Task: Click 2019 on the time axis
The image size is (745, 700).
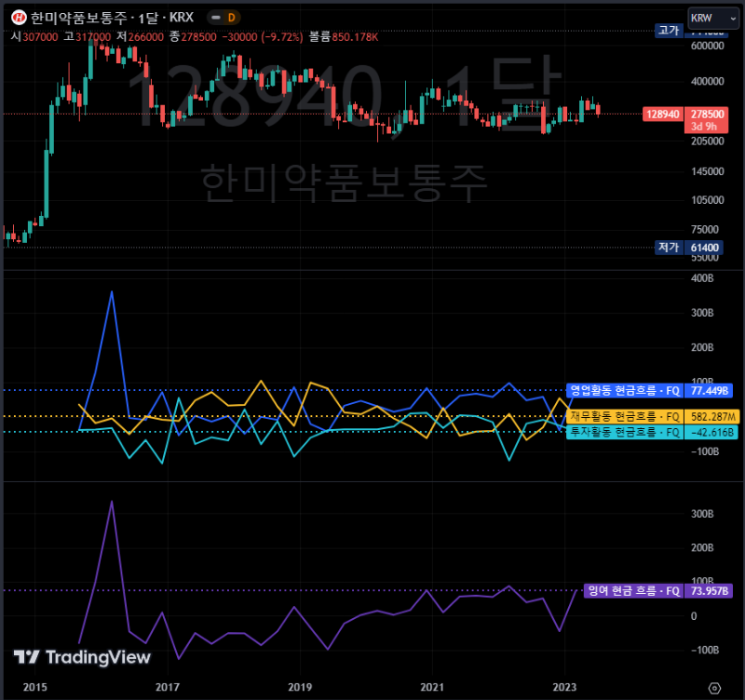Action: click(300, 687)
